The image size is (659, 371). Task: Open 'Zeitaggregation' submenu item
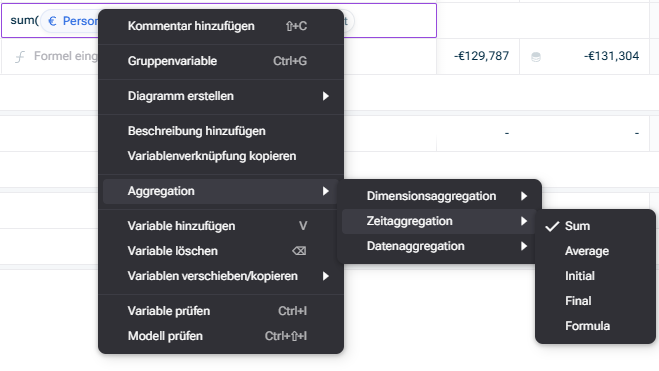point(439,221)
